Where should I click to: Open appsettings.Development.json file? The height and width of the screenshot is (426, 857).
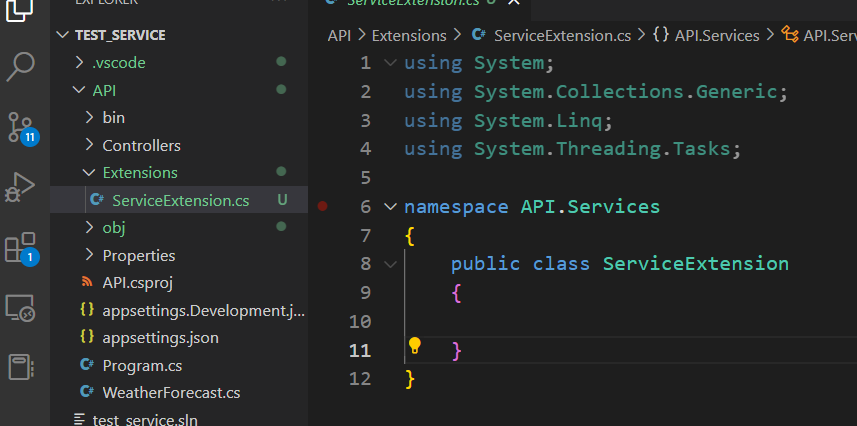(203, 311)
